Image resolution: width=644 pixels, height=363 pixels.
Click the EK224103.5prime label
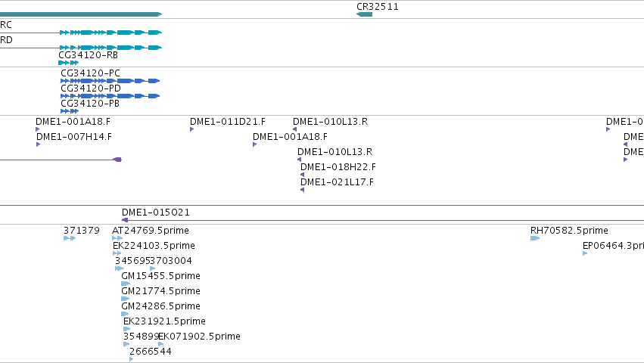point(154,246)
